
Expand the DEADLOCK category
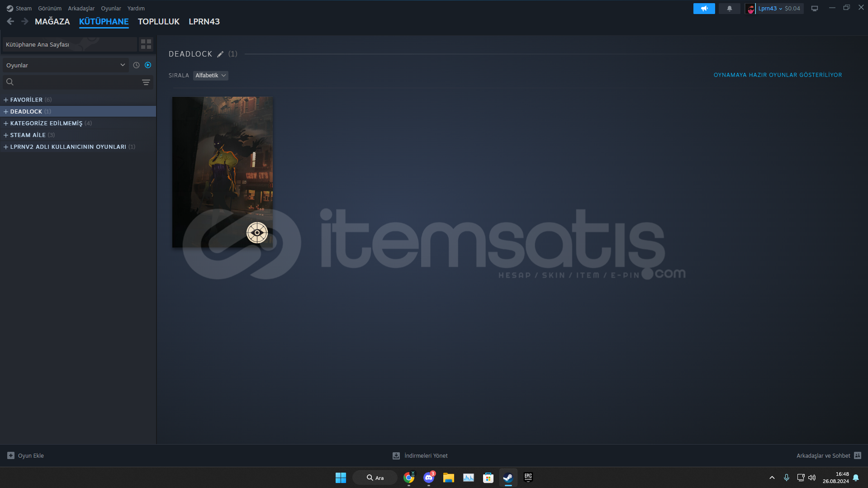[x=6, y=111]
